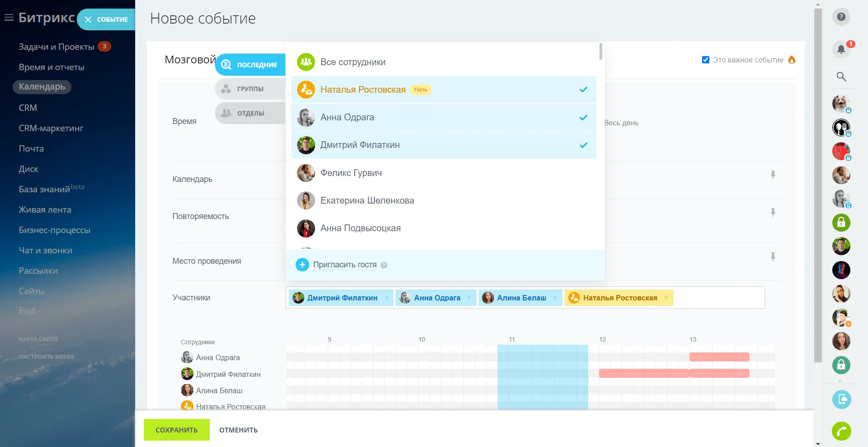Pin the Calendar field section
Viewport: 868px width, 447px height.
773,175
